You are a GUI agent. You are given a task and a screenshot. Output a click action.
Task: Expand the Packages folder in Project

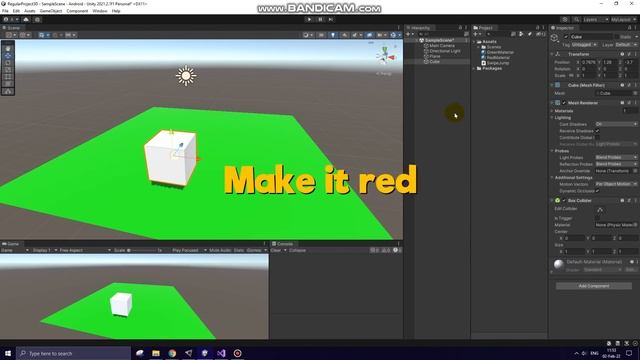[x=475, y=69]
